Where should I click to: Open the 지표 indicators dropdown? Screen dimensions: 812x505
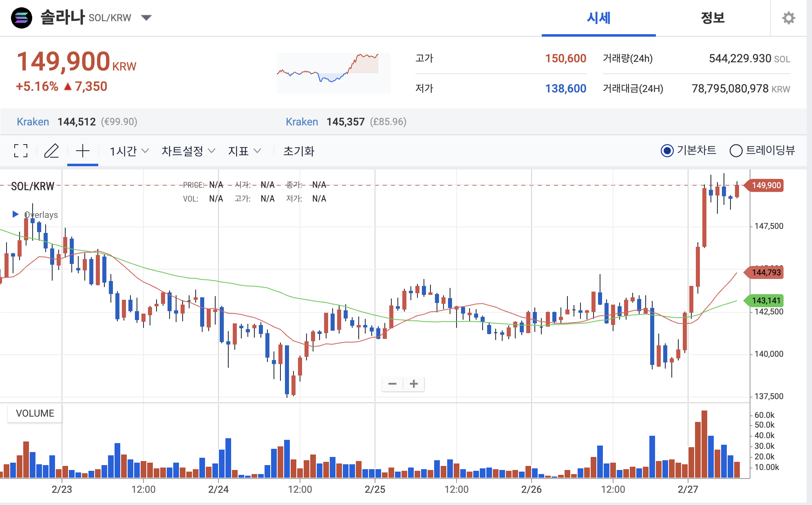tap(244, 151)
